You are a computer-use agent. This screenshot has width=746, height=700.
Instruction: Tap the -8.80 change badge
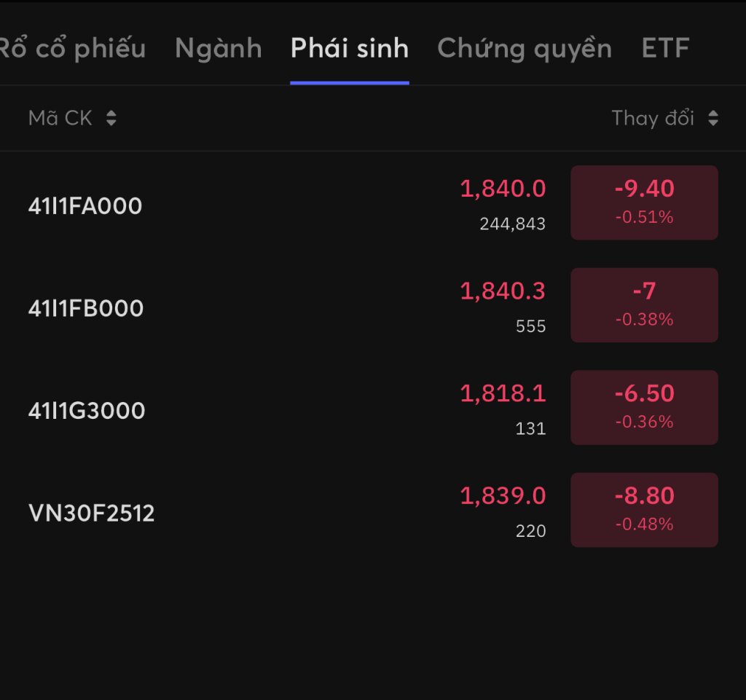[x=644, y=510]
